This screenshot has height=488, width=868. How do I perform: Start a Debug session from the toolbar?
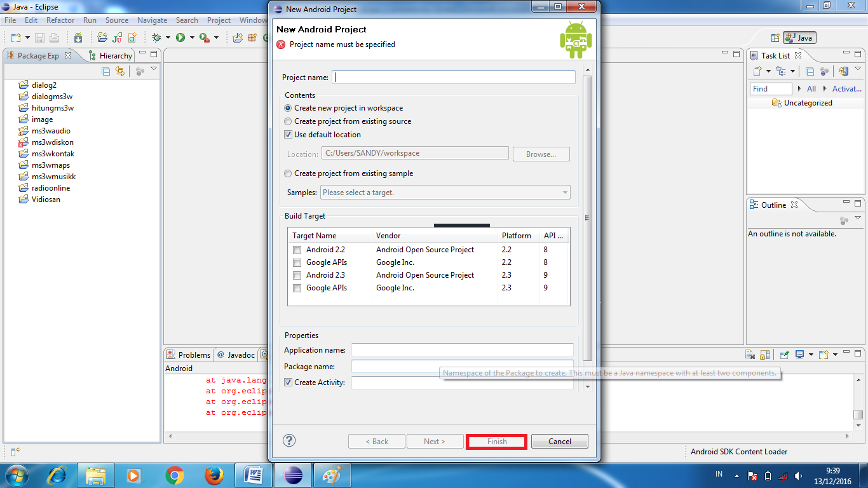point(158,37)
